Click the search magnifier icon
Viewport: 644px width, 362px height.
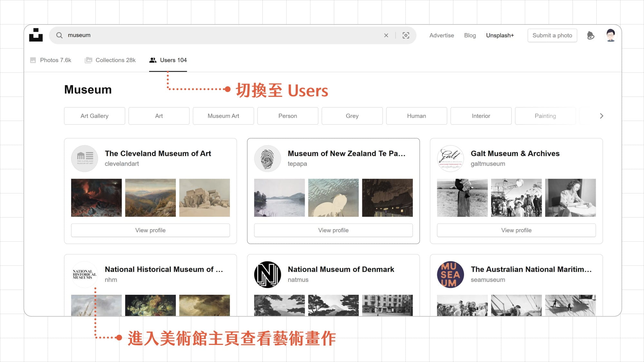[59, 35]
